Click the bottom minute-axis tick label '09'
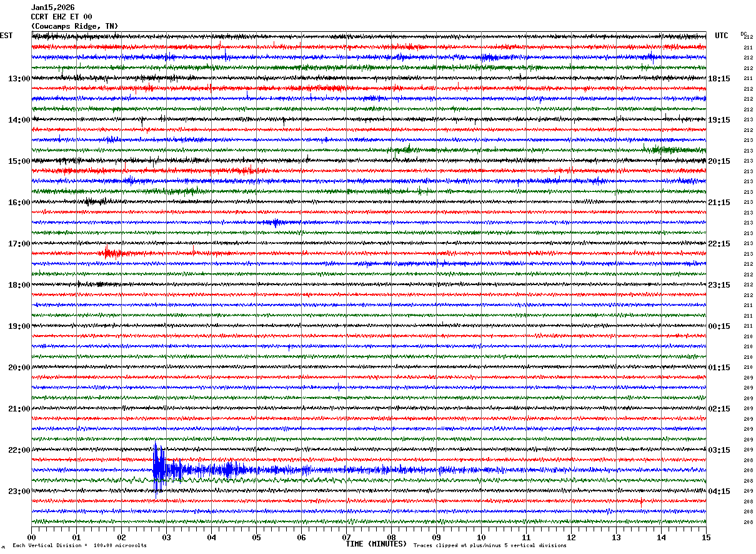This screenshot has height=554, width=756. point(436,537)
